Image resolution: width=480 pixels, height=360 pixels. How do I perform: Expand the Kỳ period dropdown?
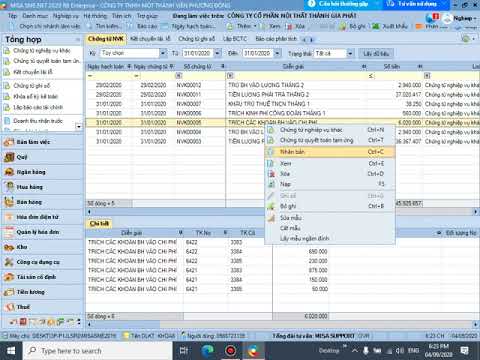(x=163, y=53)
